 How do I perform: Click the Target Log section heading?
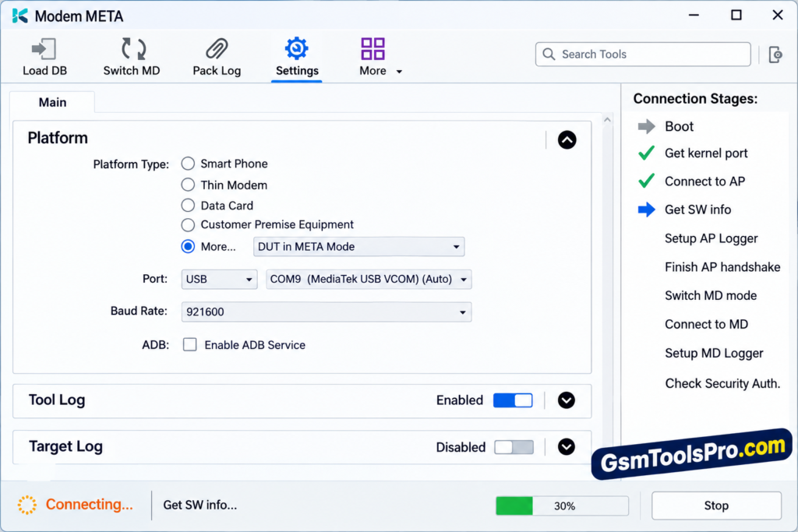coord(65,446)
